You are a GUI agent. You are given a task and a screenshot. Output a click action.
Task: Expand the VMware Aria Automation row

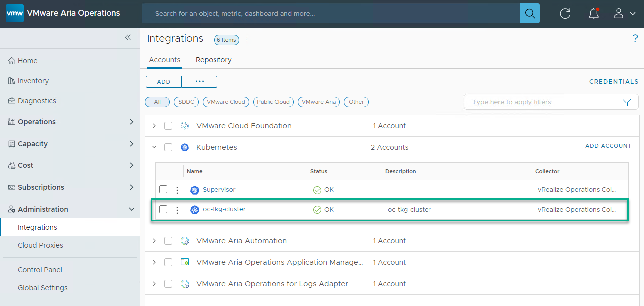tap(154, 241)
